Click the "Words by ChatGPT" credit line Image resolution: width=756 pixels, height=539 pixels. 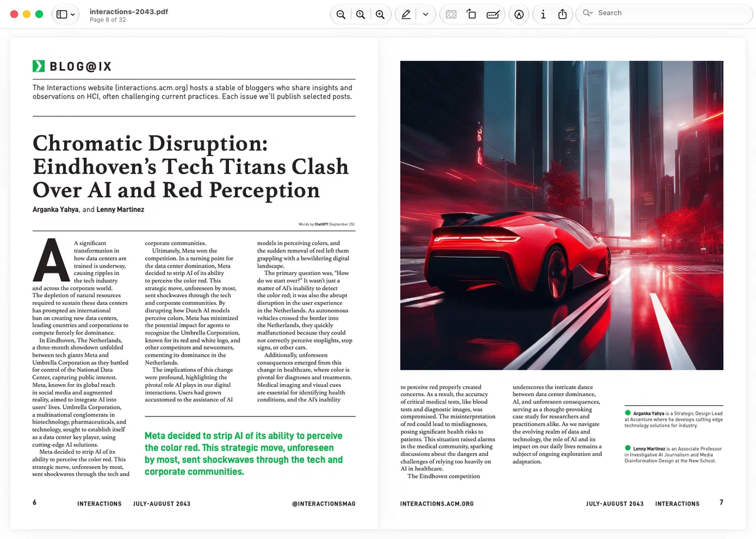327,224
